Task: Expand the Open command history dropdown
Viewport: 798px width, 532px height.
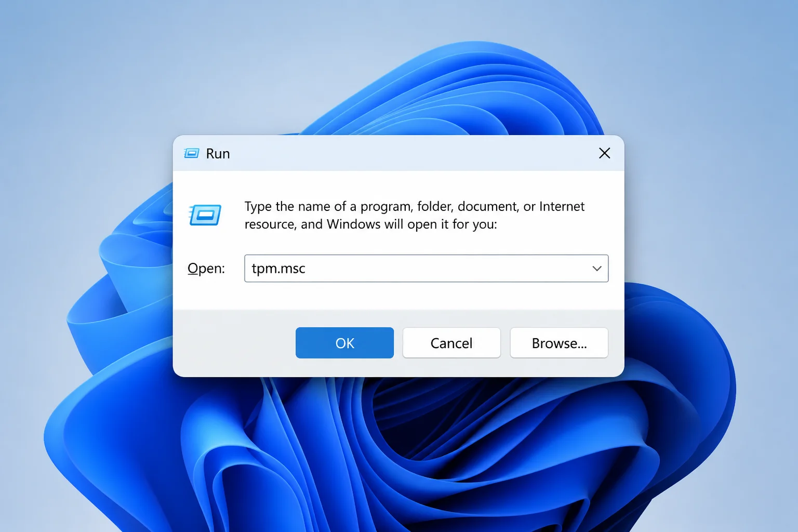Action: pyautogui.click(x=597, y=269)
